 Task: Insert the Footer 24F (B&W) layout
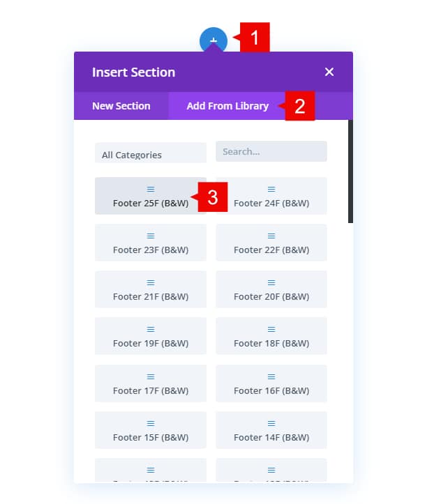click(x=271, y=196)
